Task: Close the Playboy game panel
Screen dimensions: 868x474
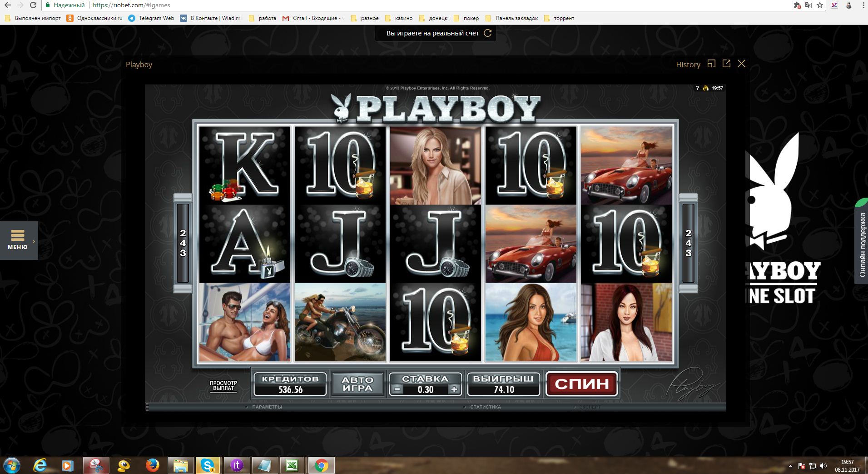Action: pos(741,64)
